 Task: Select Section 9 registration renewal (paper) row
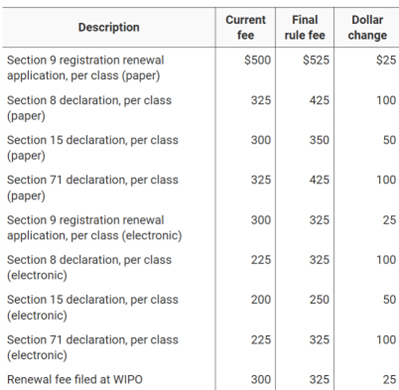201,68
